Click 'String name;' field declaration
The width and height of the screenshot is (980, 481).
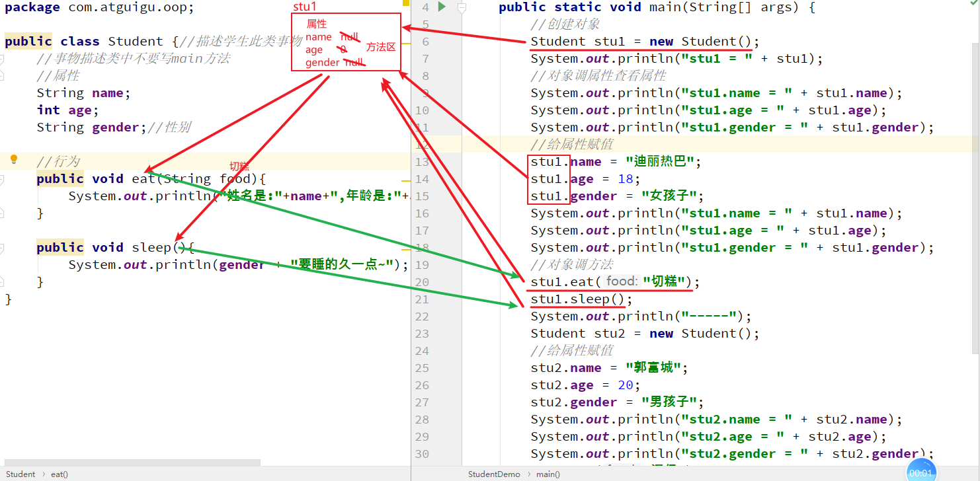point(84,92)
